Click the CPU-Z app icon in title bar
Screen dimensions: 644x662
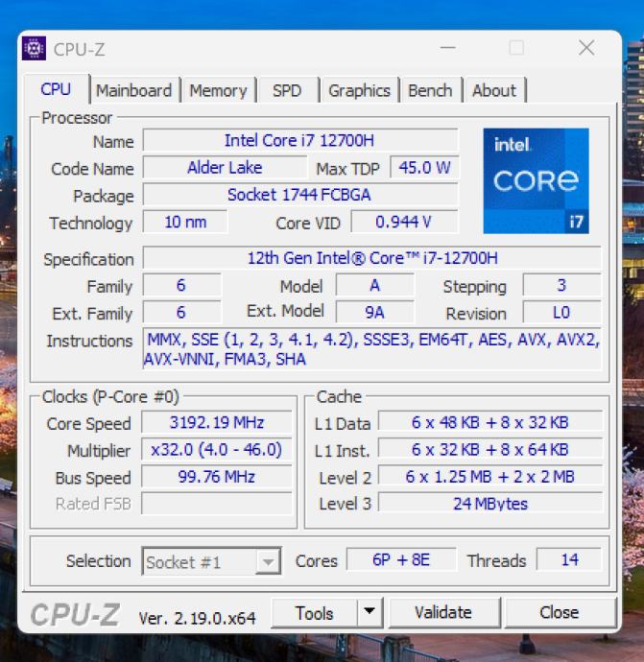tap(34, 49)
